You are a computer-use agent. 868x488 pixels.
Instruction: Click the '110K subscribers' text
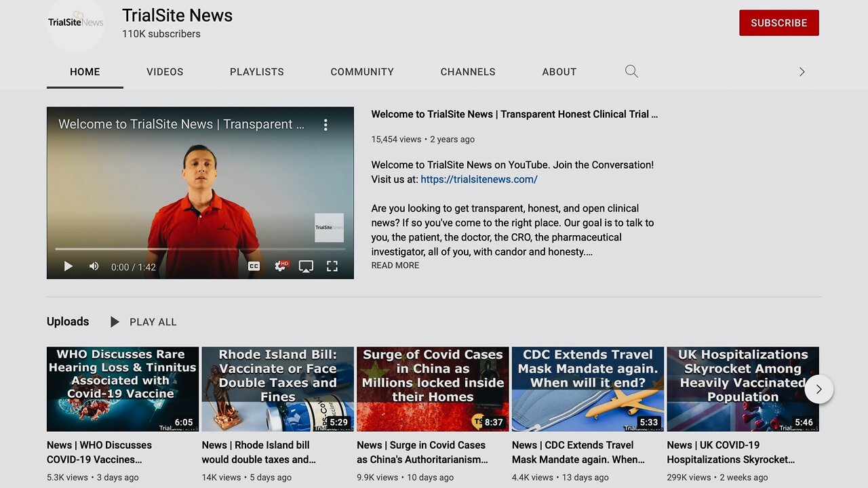click(x=161, y=34)
